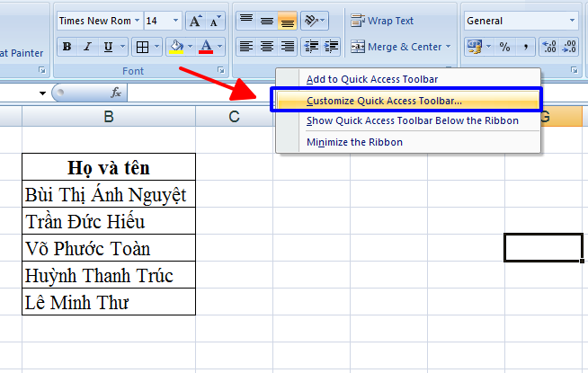Decrease indent

tap(311, 47)
